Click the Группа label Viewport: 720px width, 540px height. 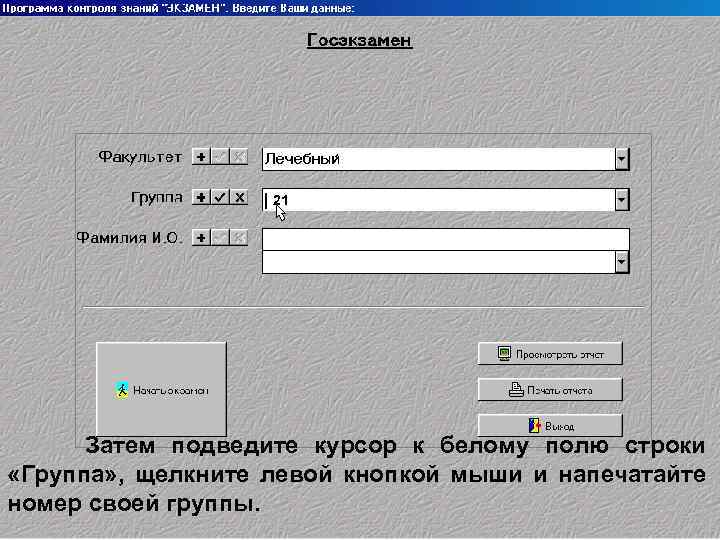[157, 198]
